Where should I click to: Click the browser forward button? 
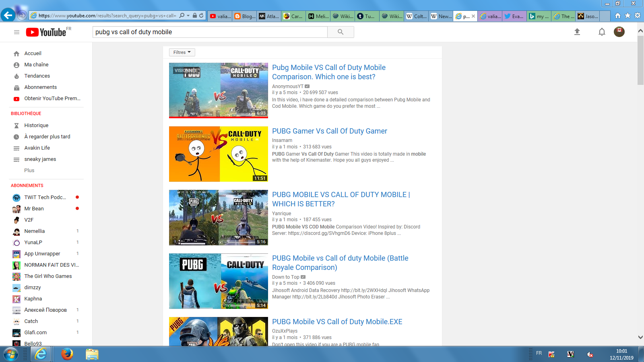(22, 16)
